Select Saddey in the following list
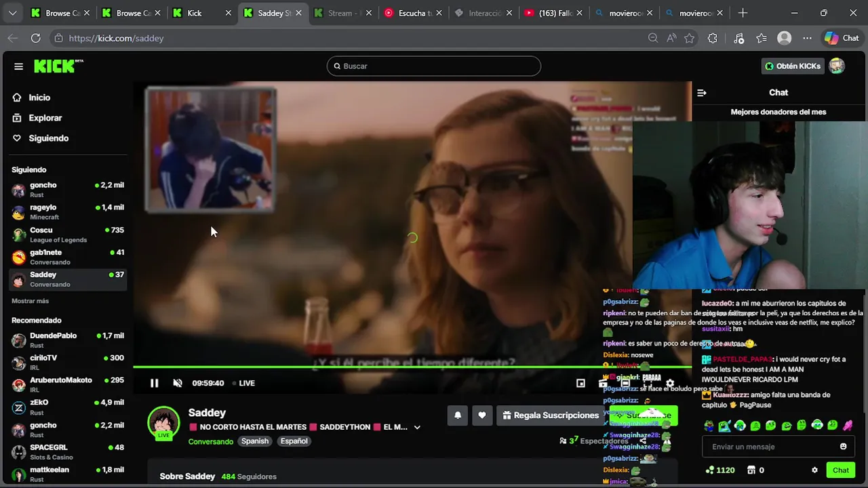 (68, 279)
